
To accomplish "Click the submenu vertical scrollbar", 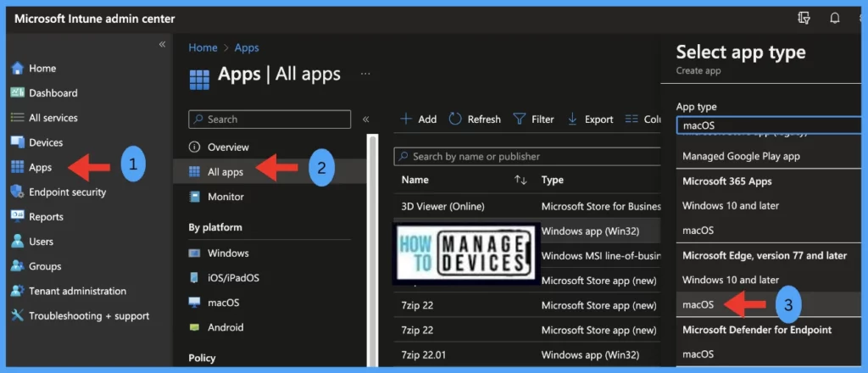I will (x=373, y=249).
